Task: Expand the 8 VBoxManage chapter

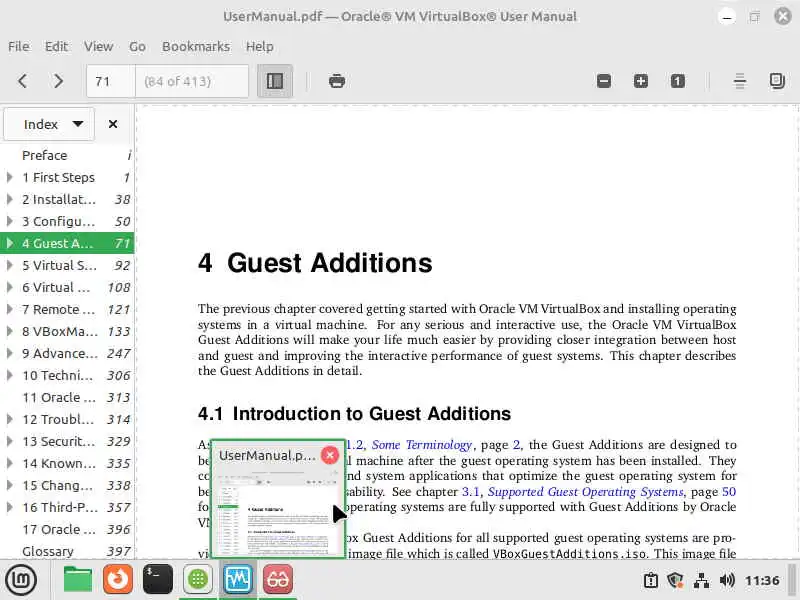Action: click(x=9, y=332)
